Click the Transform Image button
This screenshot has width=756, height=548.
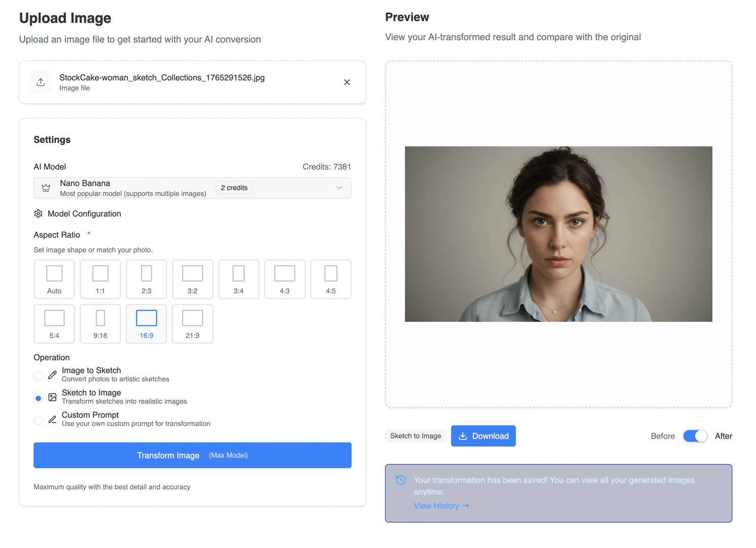coord(192,455)
